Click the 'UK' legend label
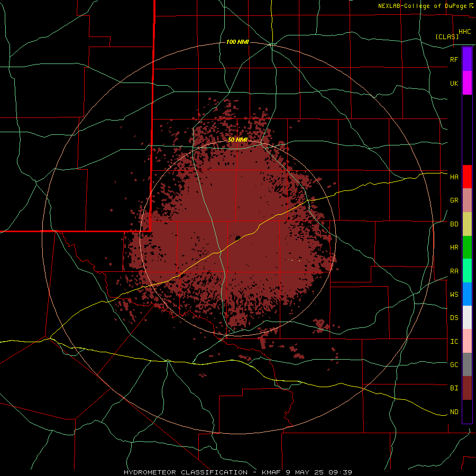The image size is (476, 476). (x=454, y=83)
